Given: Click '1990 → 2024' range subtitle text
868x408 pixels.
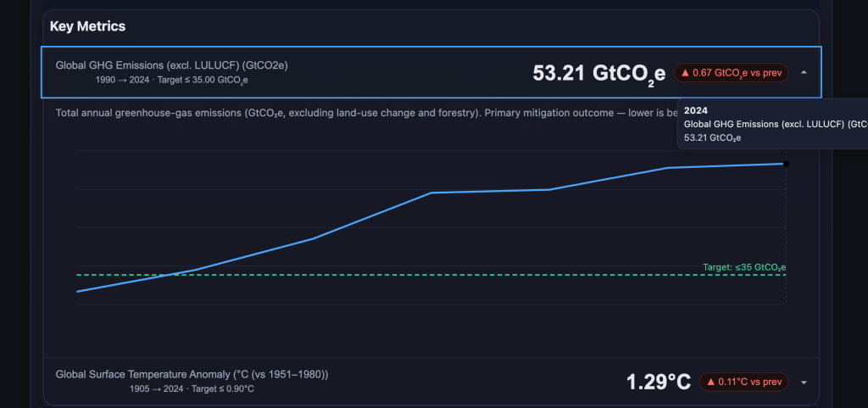Looking at the screenshot, I should tap(124, 81).
